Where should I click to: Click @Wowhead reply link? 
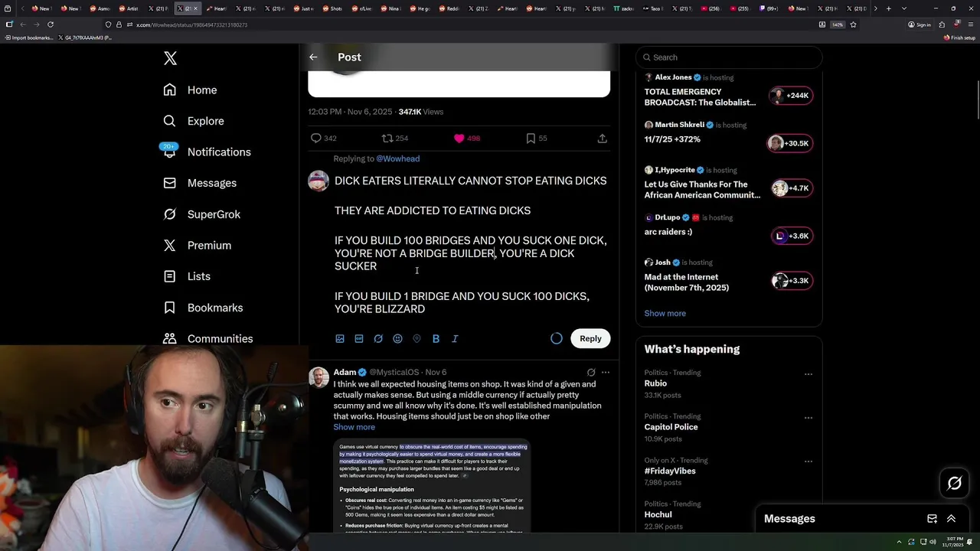[x=397, y=158]
